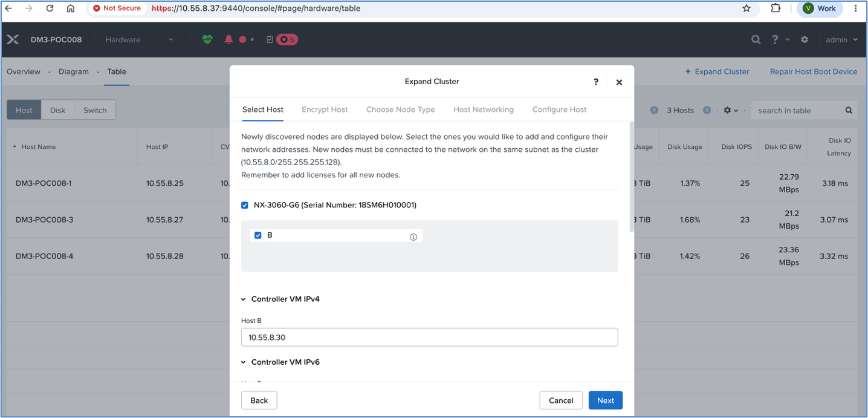Click the help question mark in the dialog
This screenshot has width=868, height=418.
click(596, 82)
